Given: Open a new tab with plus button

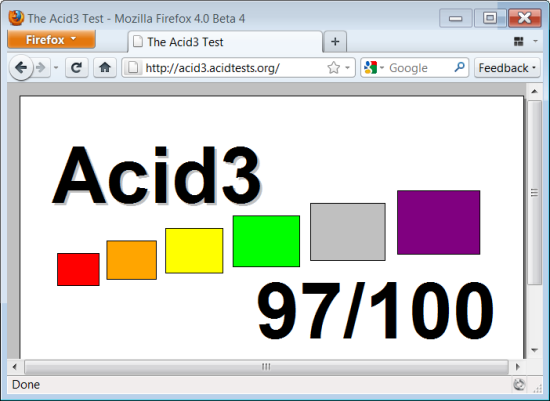Looking at the screenshot, I should coord(335,42).
